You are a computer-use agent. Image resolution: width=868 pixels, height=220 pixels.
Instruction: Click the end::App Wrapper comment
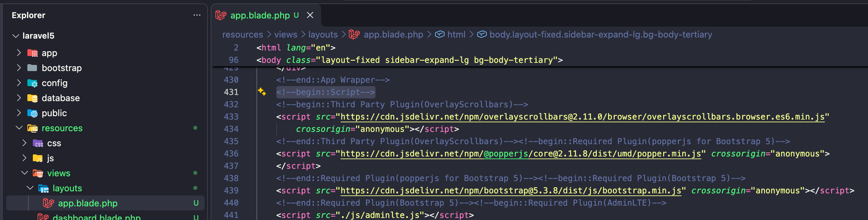333,80
